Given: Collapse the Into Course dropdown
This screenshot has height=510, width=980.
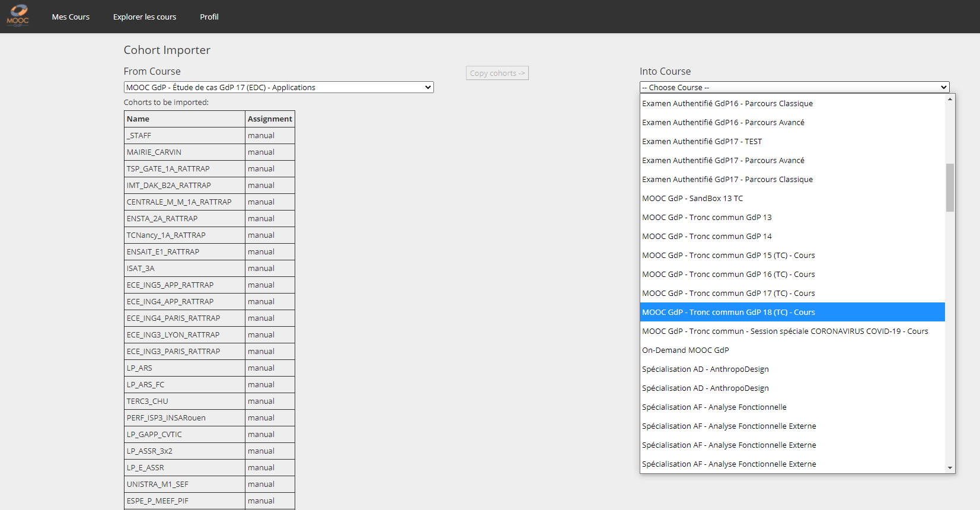Looking at the screenshot, I should 794,87.
